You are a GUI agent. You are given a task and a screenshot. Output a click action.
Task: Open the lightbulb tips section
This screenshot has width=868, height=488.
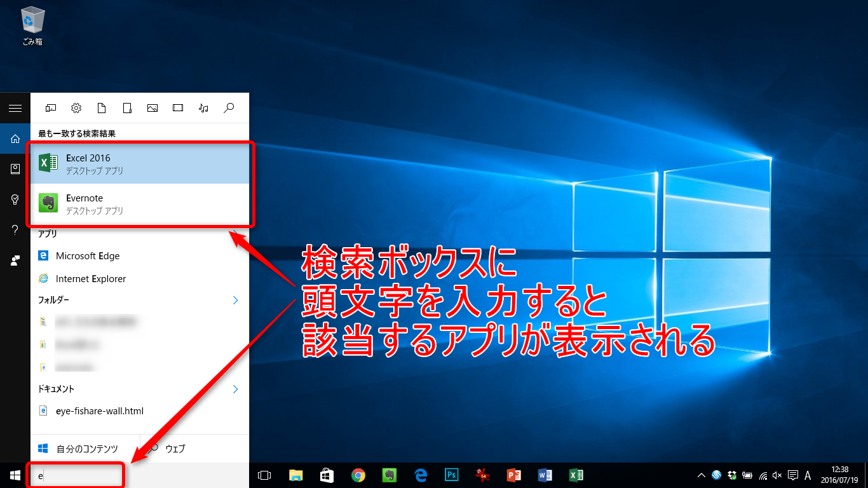pos(15,200)
